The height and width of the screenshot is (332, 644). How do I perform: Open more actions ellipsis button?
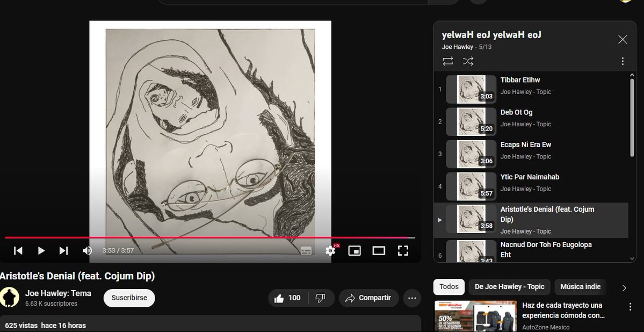coord(412,298)
